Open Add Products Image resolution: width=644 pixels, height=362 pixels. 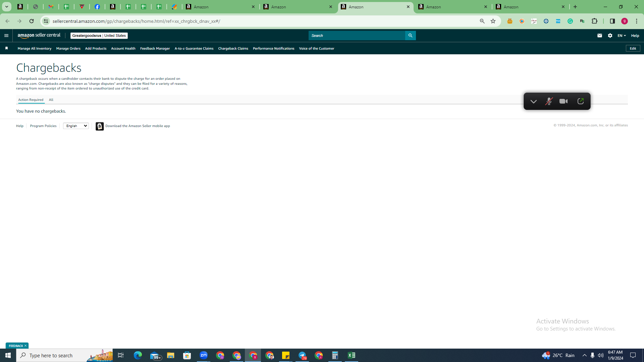click(x=96, y=49)
